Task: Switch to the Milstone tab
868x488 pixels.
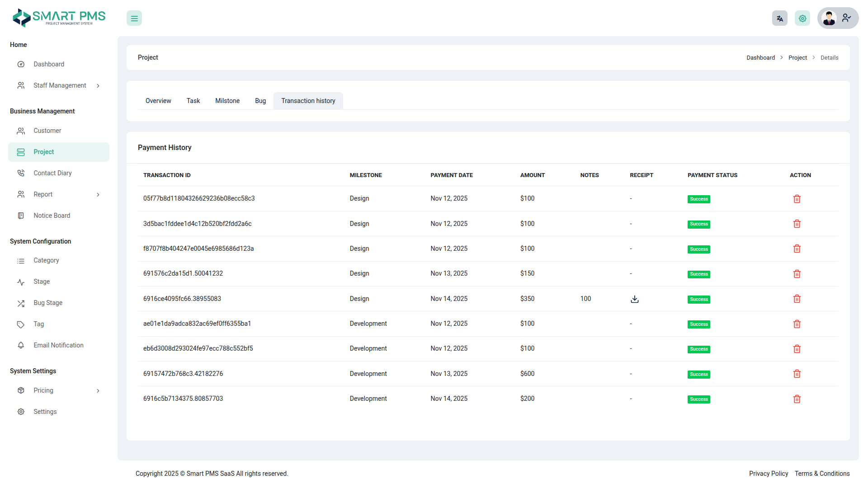Action: tap(227, 101)
